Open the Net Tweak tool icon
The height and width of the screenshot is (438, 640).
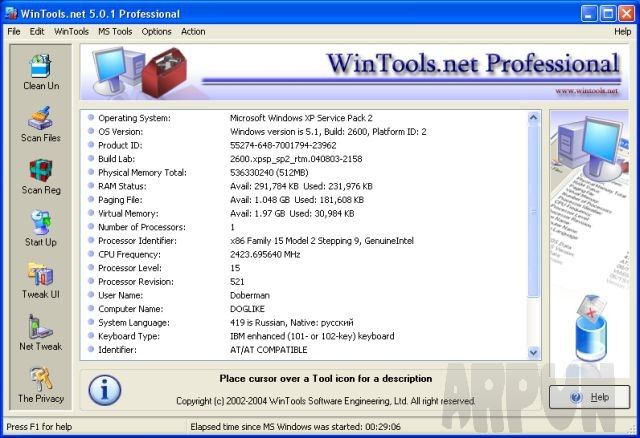tap(40, 327)
